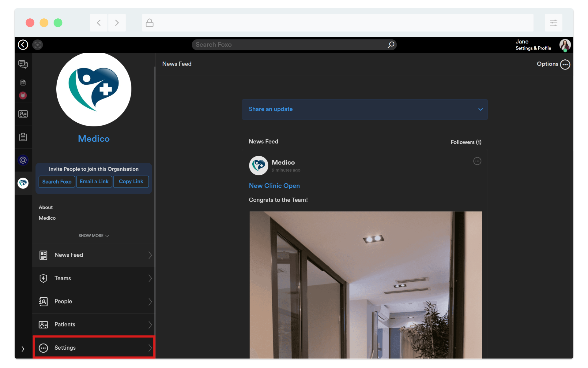Viewport: 588px width, 368px height.
Task: Click the Teams shield icon
Action: pos(43,279)
